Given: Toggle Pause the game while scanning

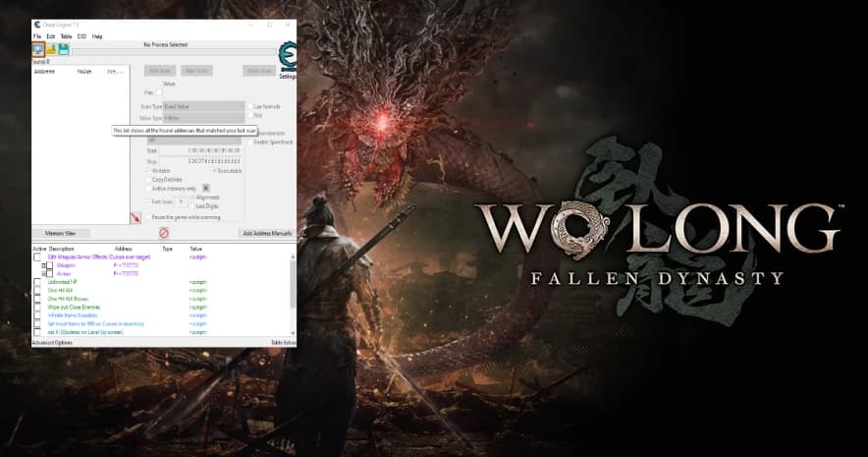Looking at the screenshot, I should click(148, 217).
